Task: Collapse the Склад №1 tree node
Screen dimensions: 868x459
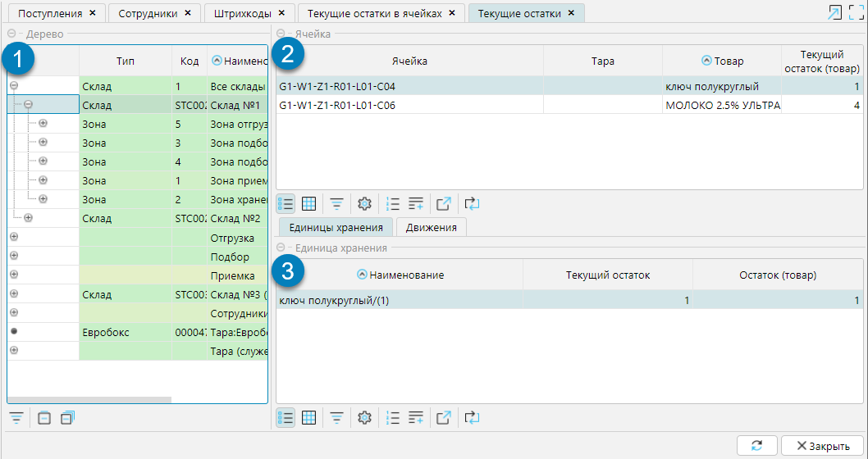Action: pyautogui.click(x=28, y=105)
